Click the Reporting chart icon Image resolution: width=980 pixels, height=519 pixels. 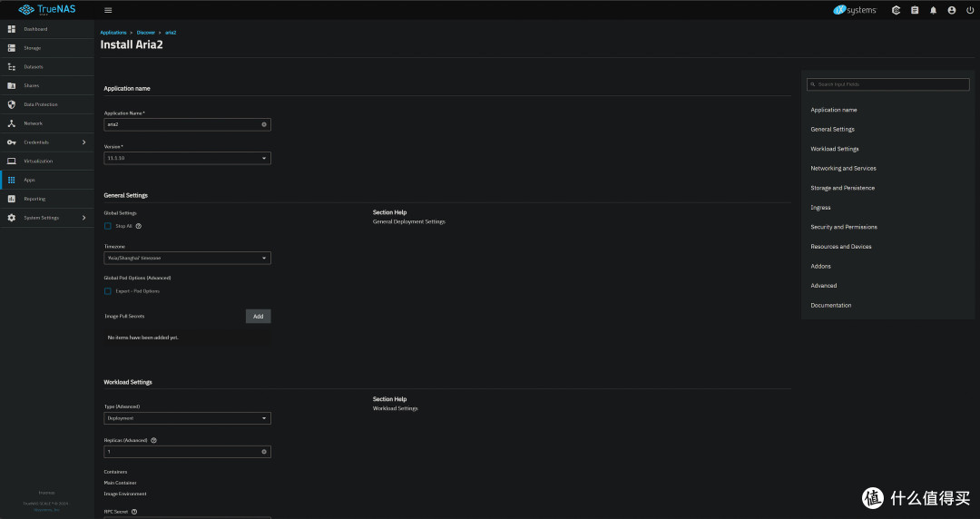[11, 198]
